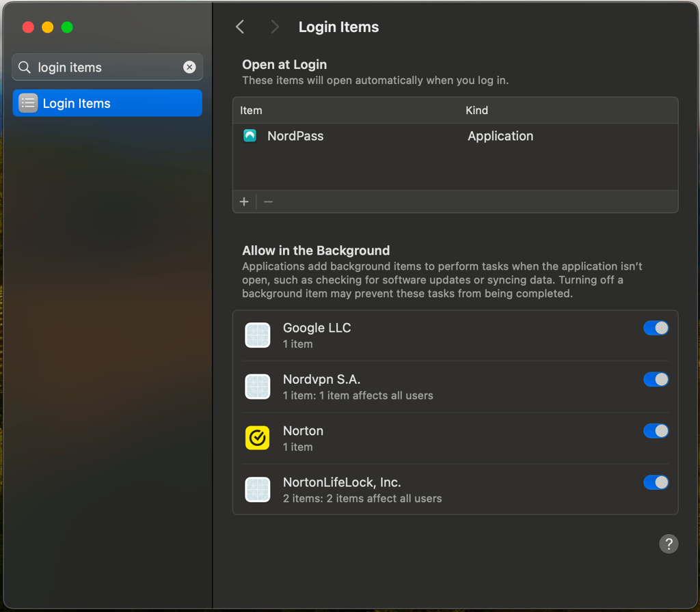Image resolution: width=700 pixels, height=612 pixels.
Task: Click the Login Items sidebar list icon
Action: [x=28, y=103]
